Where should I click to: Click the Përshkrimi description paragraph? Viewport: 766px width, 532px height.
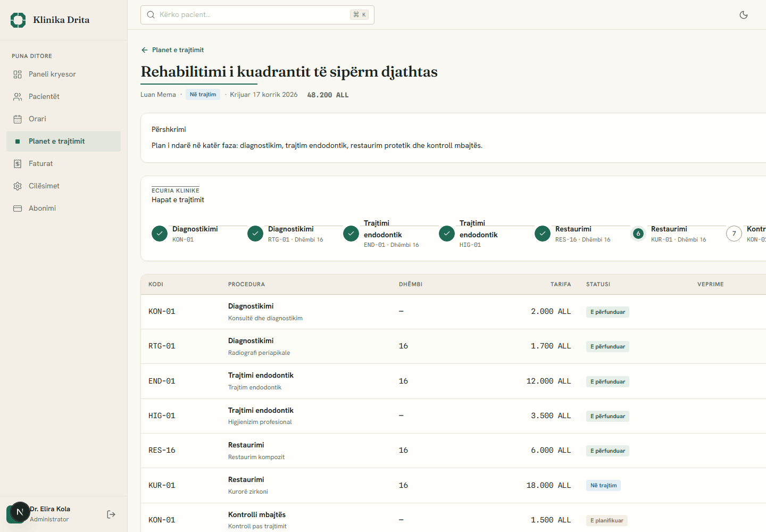[317, 146]
